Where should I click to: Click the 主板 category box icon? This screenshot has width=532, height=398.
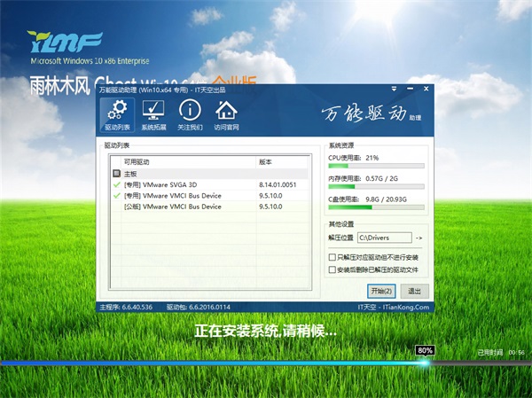pos(116,174)
